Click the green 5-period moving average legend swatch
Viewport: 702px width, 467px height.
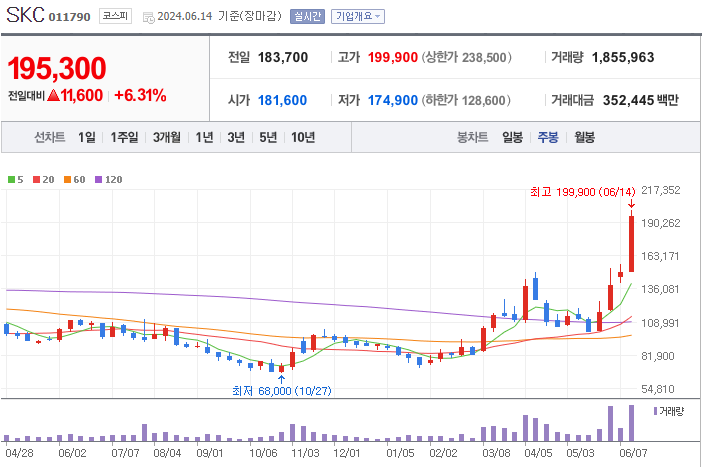pyautogui.click(x=11, y=180)
